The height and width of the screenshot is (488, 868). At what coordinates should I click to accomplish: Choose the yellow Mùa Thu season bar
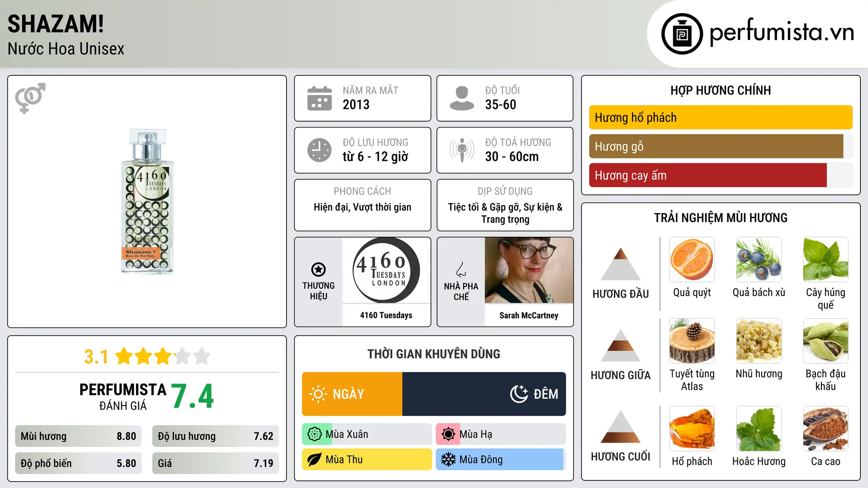[367, 460]
